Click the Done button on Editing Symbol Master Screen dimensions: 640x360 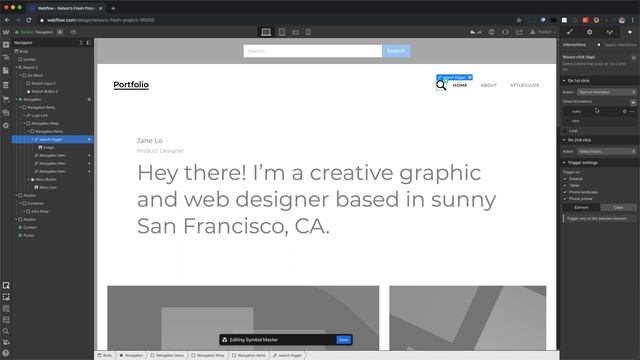click(344, 340)
